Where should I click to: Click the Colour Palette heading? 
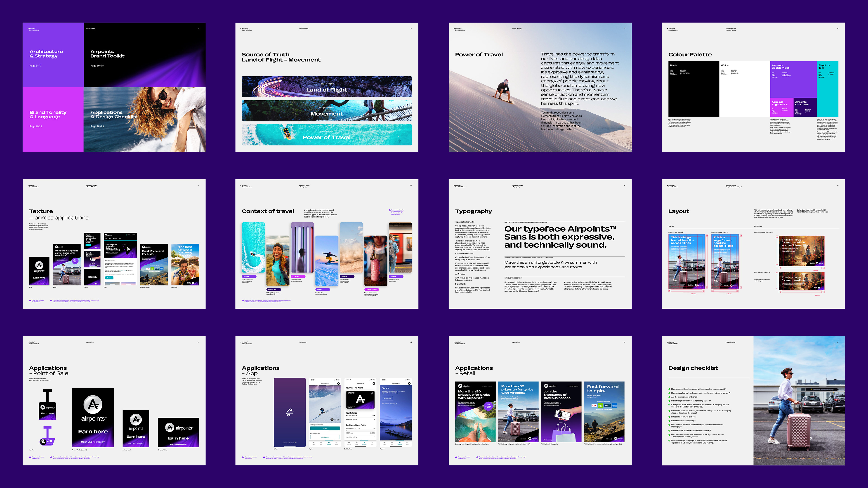coord(690,54)
